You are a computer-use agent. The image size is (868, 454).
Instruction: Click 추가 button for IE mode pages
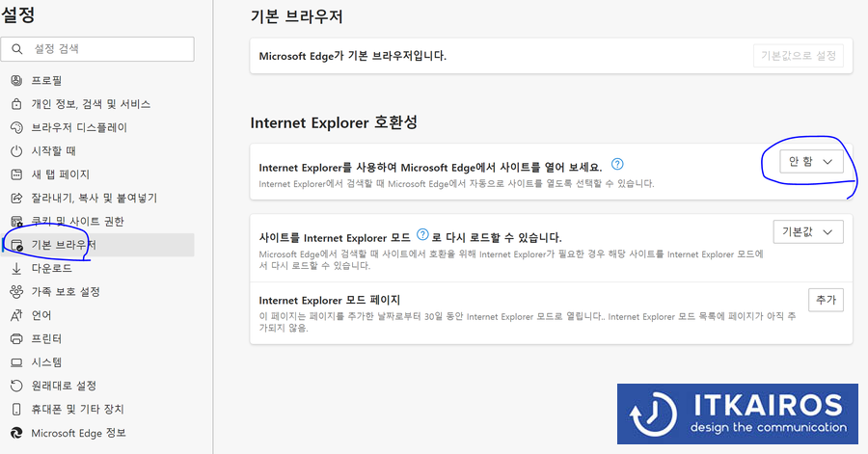click(826, 300)
